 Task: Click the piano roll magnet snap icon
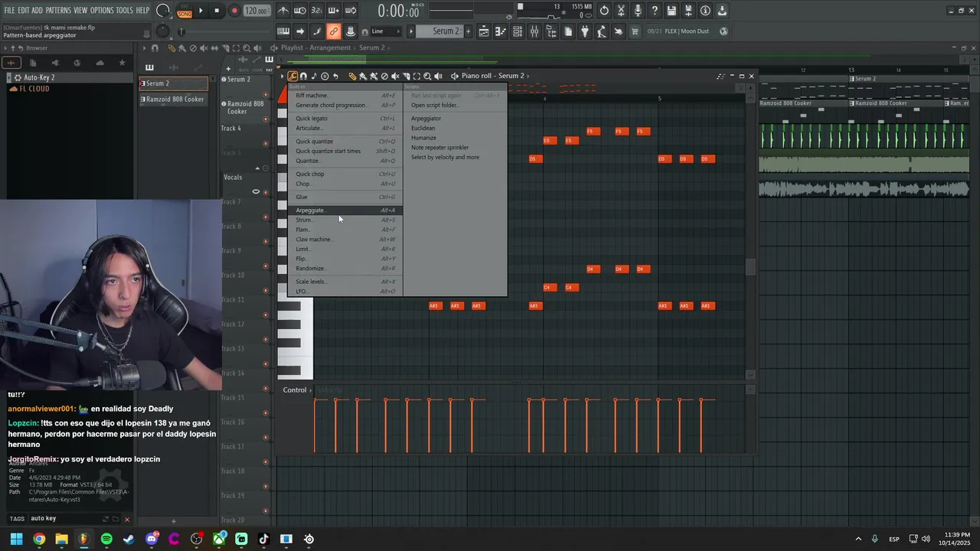click(x=303, y=76)
